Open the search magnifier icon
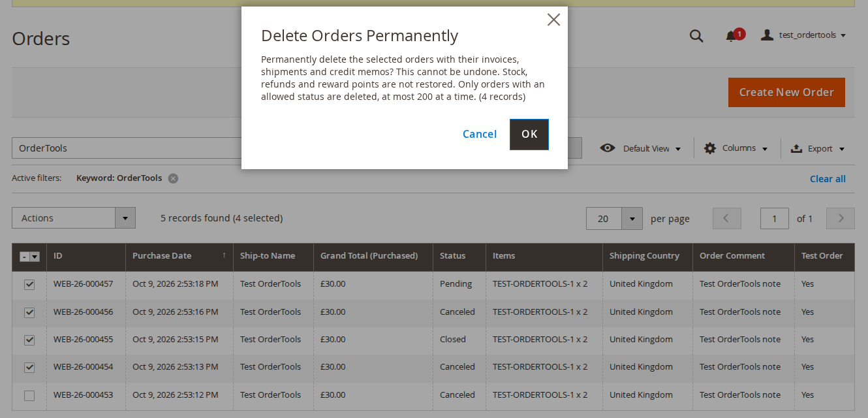 pyautogui.click(x=696, y=36)
